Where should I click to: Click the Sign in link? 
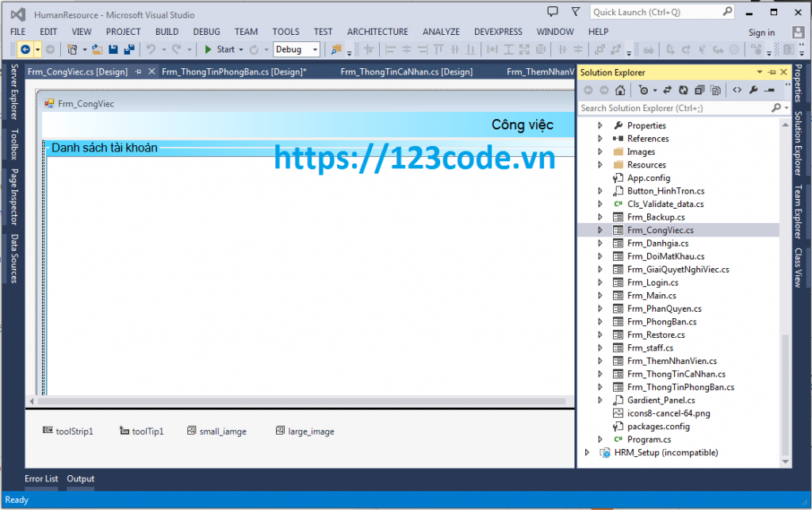pos(760,32)
